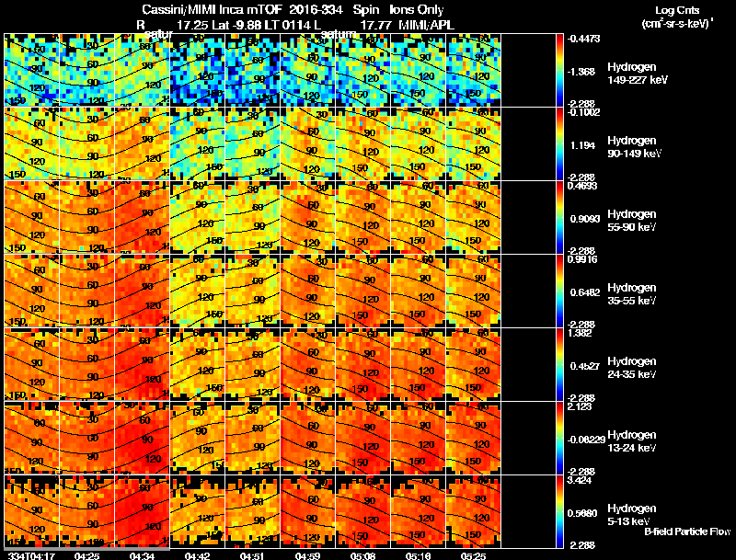736x560 pixels.
Task: Click the 0.9093 colorbar value
Action: [585, 219]
